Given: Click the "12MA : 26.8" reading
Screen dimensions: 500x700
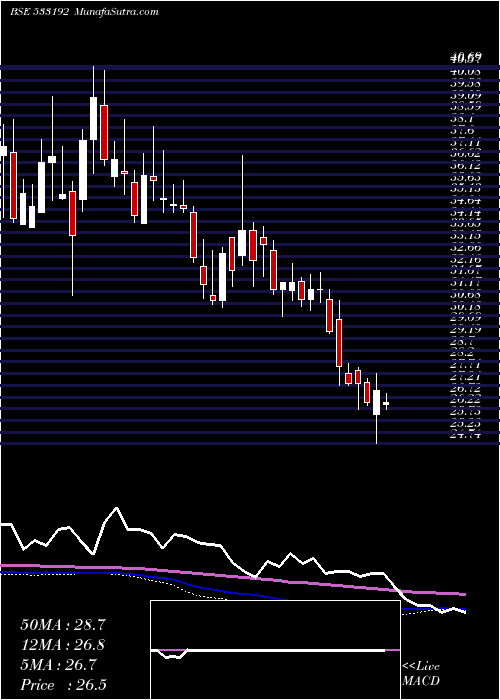Looking at the screenshot, I should click(x=63, y=644).
